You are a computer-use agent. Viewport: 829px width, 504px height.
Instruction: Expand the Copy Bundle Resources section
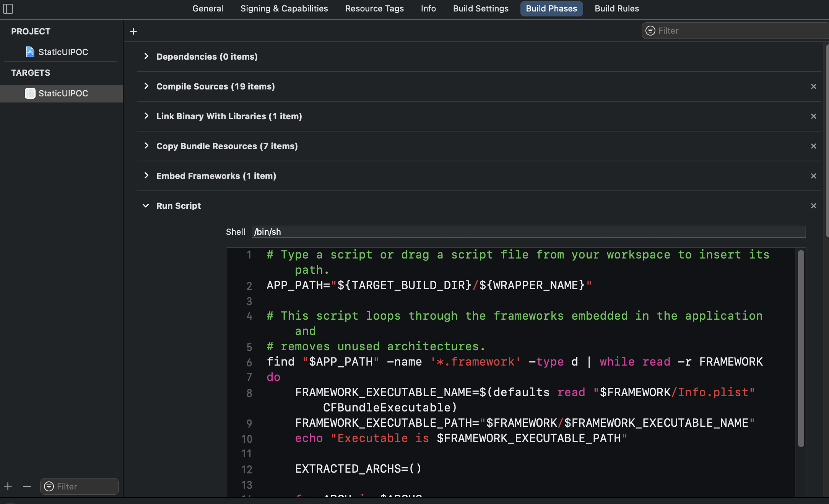[x=146, y=146]
